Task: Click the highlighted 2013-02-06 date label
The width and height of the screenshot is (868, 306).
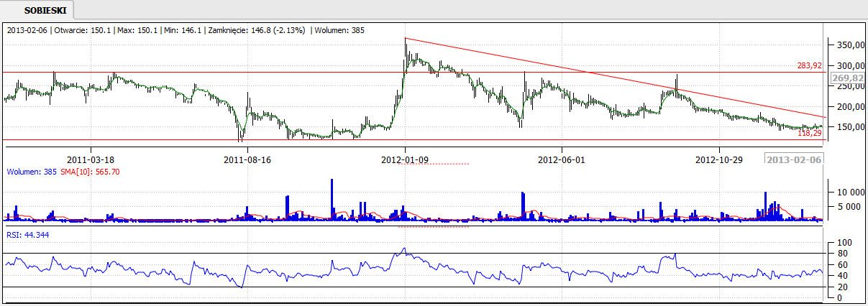Action: 795,160
